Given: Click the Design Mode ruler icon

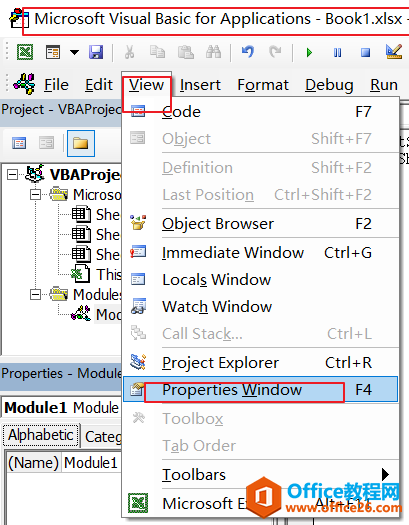Looking at the screenshot, I should tap(394, 52).
